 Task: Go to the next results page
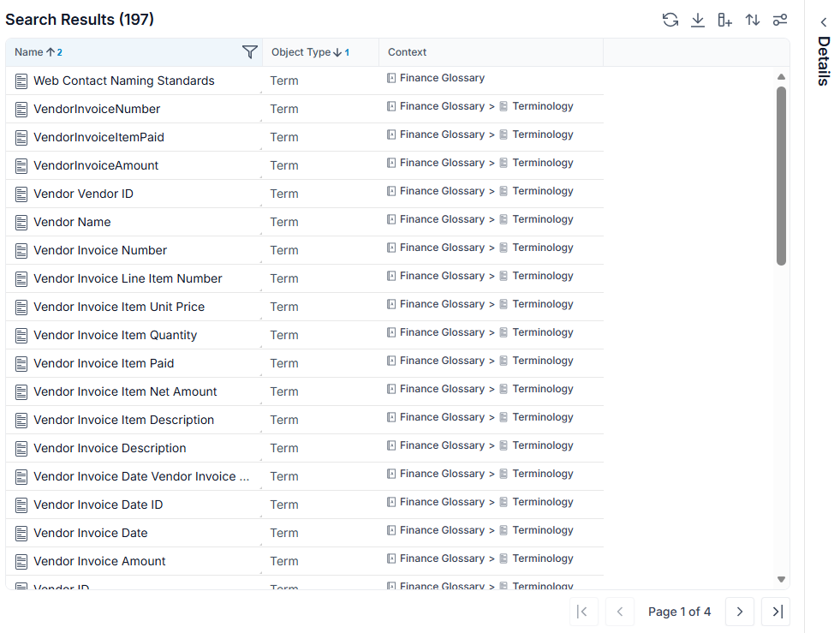coord(740,612)
